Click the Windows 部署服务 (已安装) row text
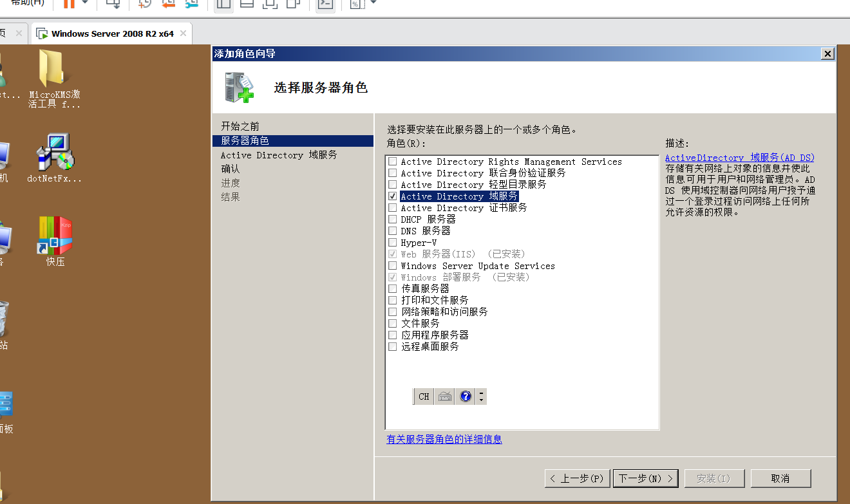Viewport: 850px width, 504px height. point(466,277)
